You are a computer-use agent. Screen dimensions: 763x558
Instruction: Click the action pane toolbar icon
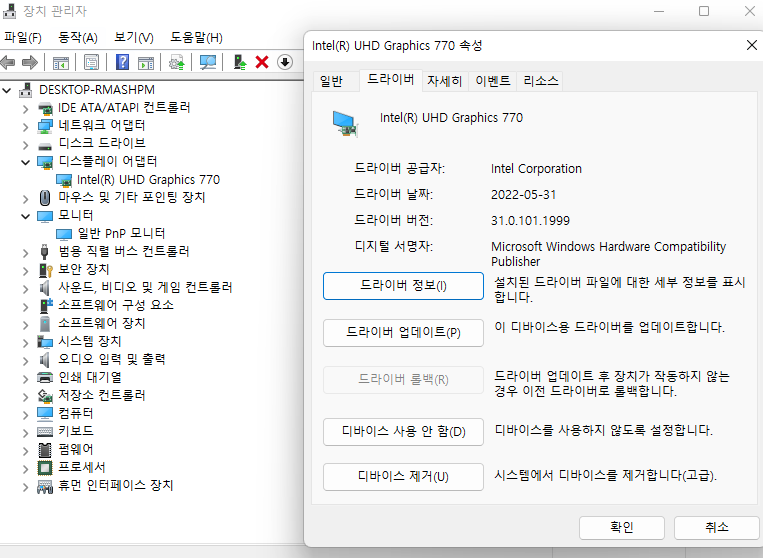coord(146,62)
